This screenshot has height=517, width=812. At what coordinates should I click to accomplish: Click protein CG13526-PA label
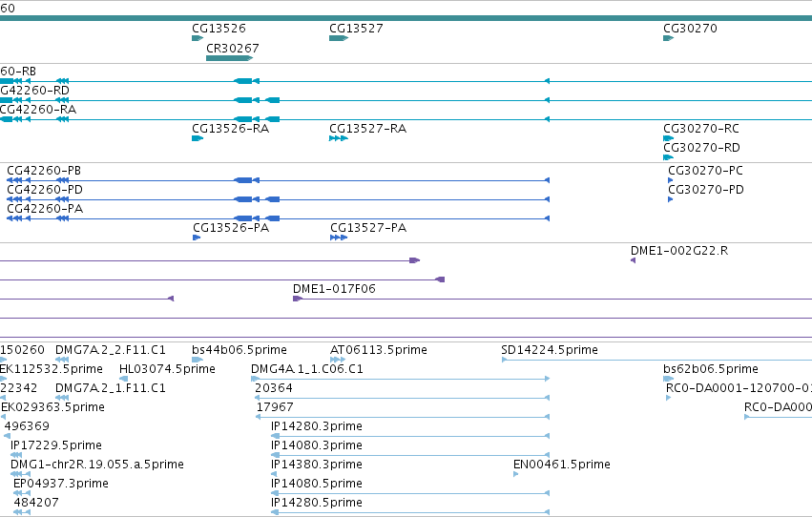(231, 228)
